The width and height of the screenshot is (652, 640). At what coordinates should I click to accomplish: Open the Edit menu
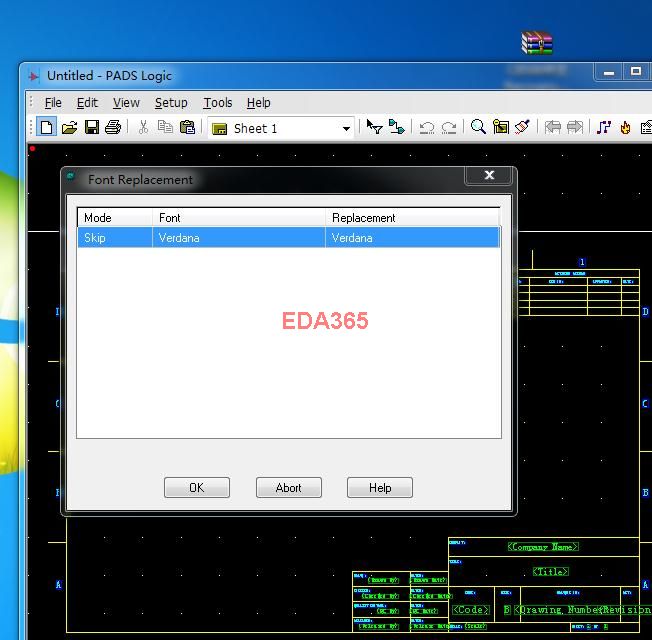pyautogui.click(x=87, y=103)
